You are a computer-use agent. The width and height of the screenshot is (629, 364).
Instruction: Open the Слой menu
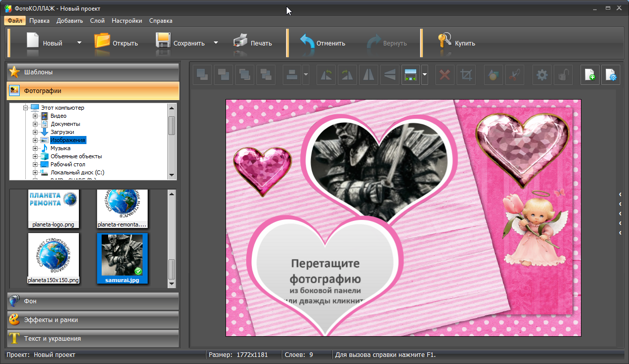point(97,21)
